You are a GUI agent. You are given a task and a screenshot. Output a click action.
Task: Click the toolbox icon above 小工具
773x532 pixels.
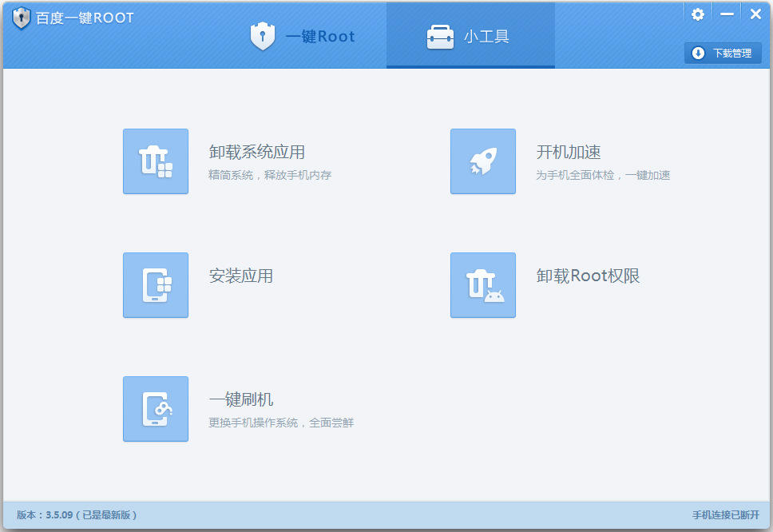(441, 35)
